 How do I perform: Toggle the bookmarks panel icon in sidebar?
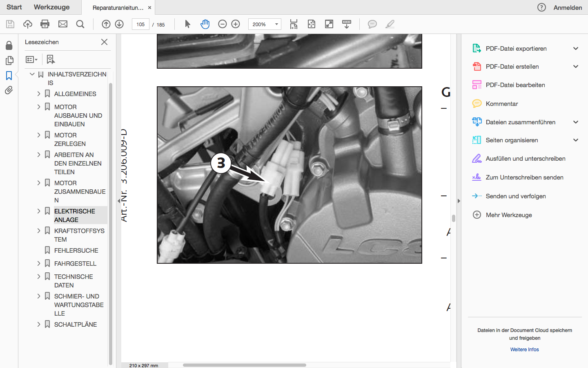tap(9, 76)
